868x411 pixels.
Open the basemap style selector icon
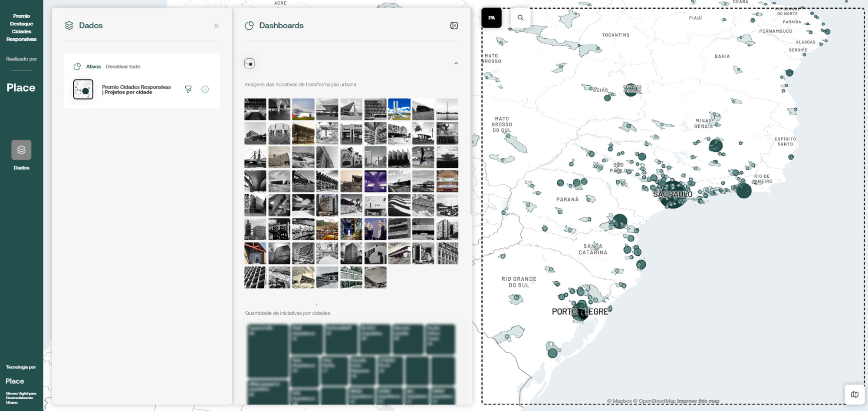click(x=854, y=394)
